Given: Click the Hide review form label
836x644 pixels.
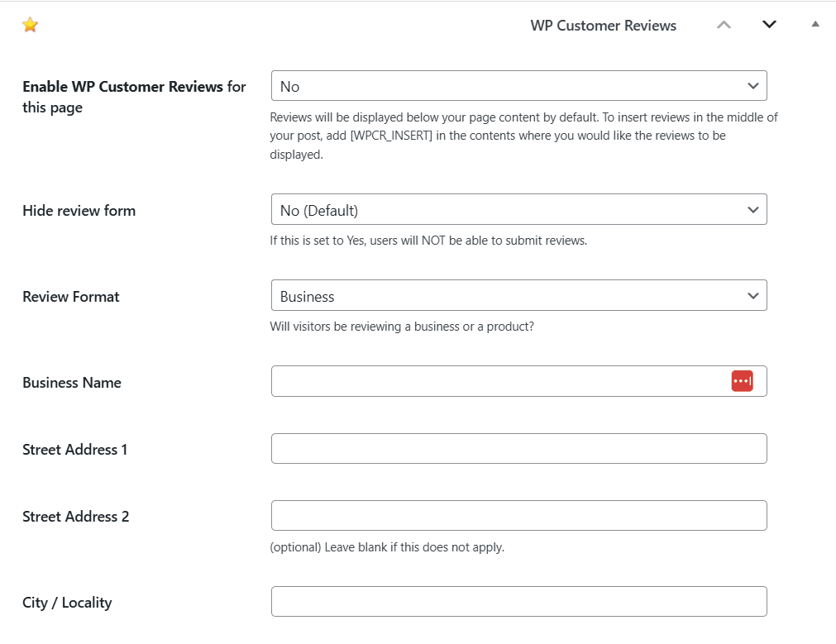Looking at the screenshot, I should coord(79,211).
